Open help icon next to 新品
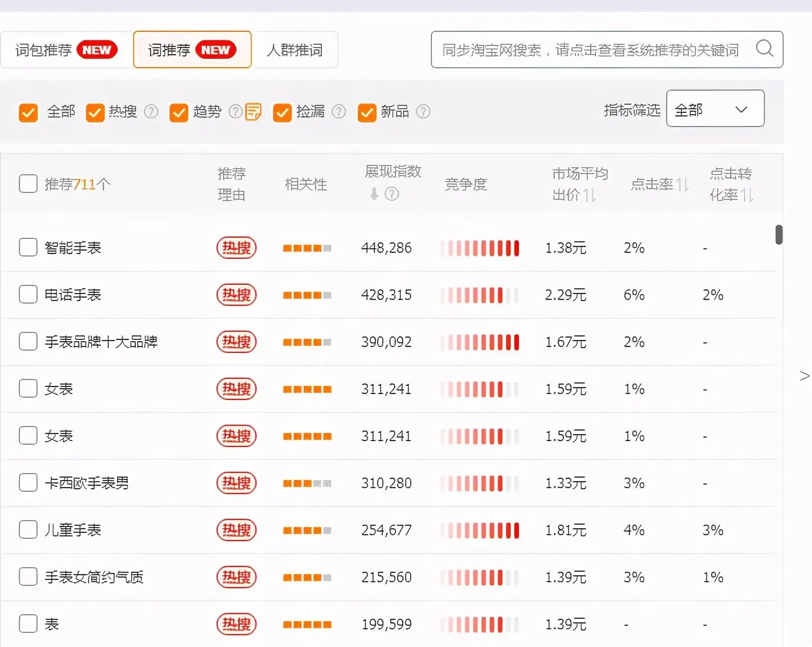 (423, 111)
